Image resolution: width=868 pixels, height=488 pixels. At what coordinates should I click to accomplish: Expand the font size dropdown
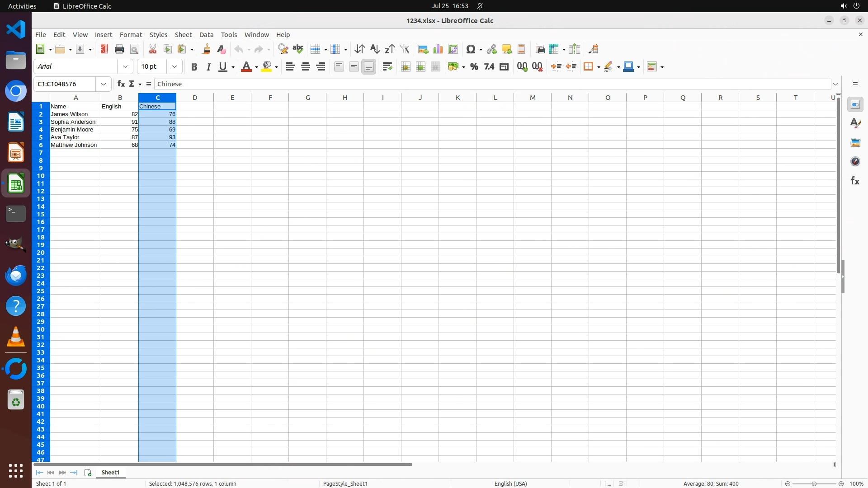point(175,67)
